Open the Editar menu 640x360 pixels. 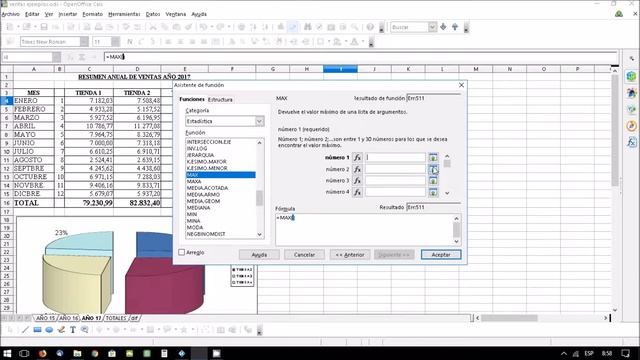(x=32, y=14)
